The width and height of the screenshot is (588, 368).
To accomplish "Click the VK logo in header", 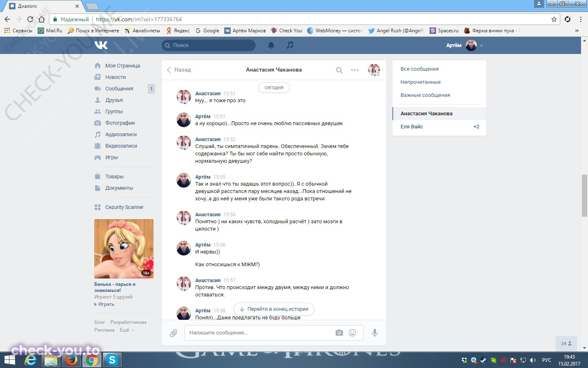I will click(101, 45).
